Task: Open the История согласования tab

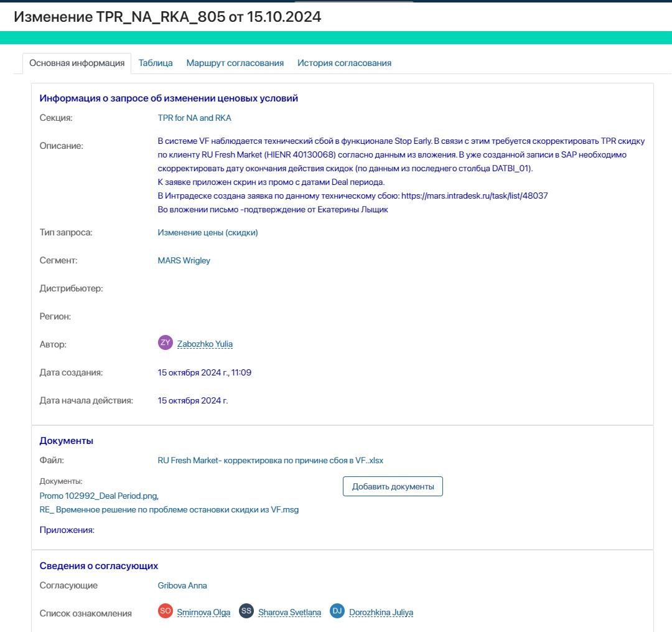Action: (x=344, y=63)
